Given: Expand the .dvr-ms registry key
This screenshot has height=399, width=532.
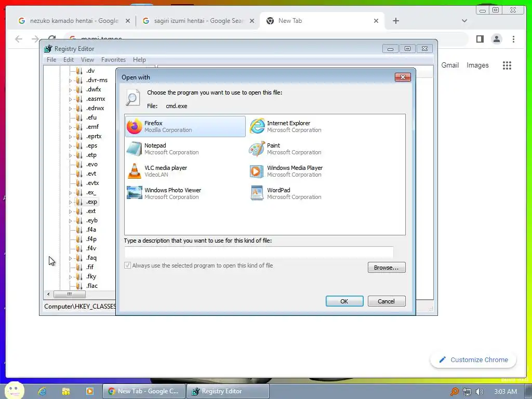Looking at the screenshot, I should [x=70, y=81].
